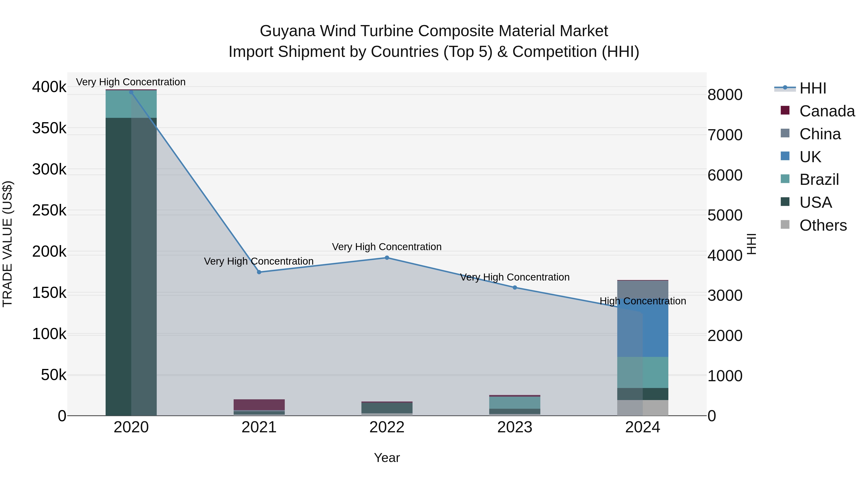Click the 2022 Very High Concentration annotation
The width and height of the screenshot is (868, 488).
coord(387,247)
